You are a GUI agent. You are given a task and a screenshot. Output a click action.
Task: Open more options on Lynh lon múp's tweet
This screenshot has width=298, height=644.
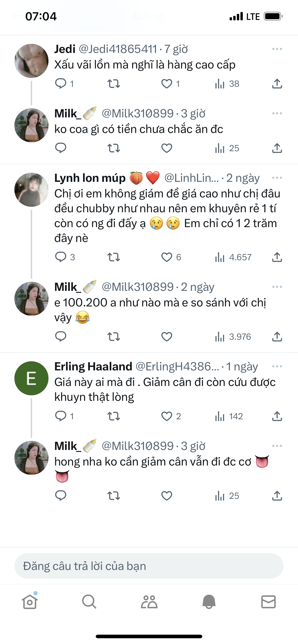[277, 178]
